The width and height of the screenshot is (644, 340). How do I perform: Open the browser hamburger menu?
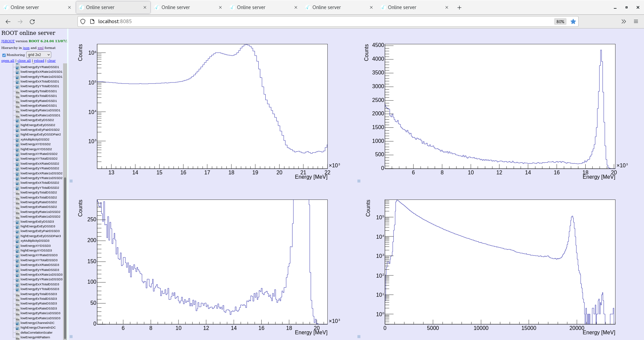tap(636, 21)
